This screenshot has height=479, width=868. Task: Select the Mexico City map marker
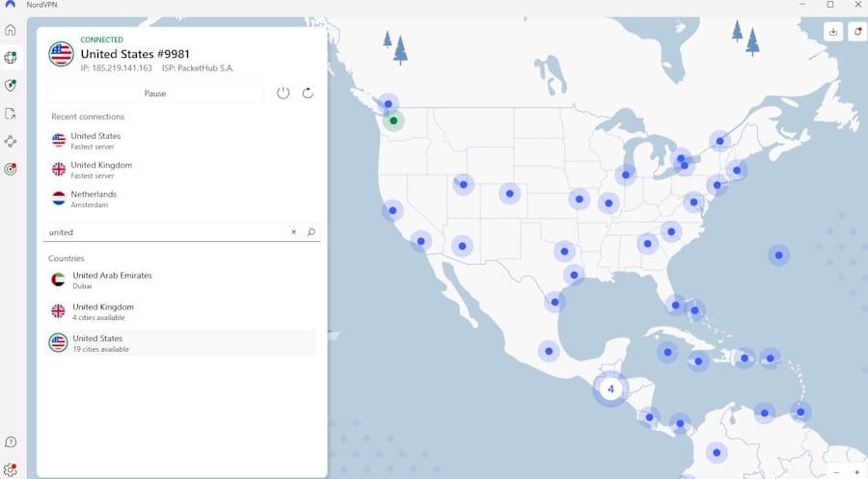click(549, 351)
